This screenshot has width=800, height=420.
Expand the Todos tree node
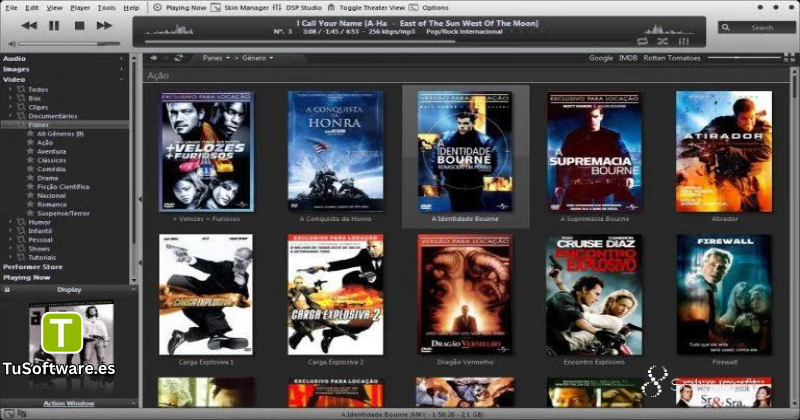point(11,89)
